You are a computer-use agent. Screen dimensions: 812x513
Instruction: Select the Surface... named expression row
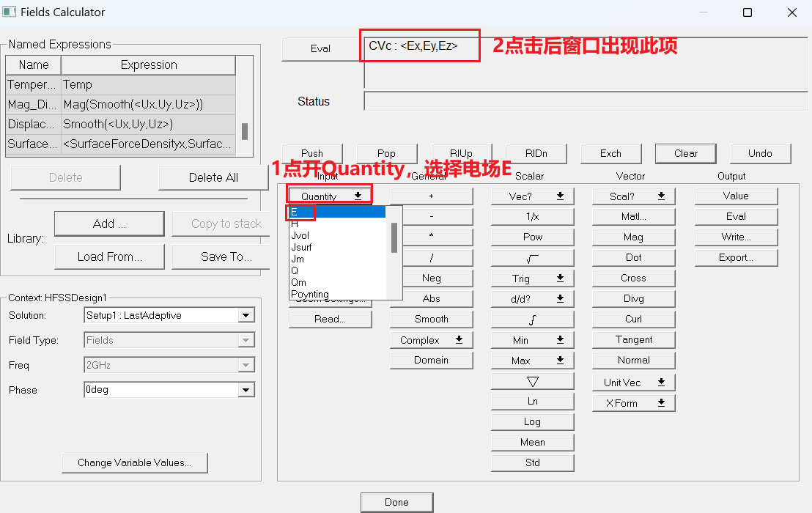(x=121, y=144)
